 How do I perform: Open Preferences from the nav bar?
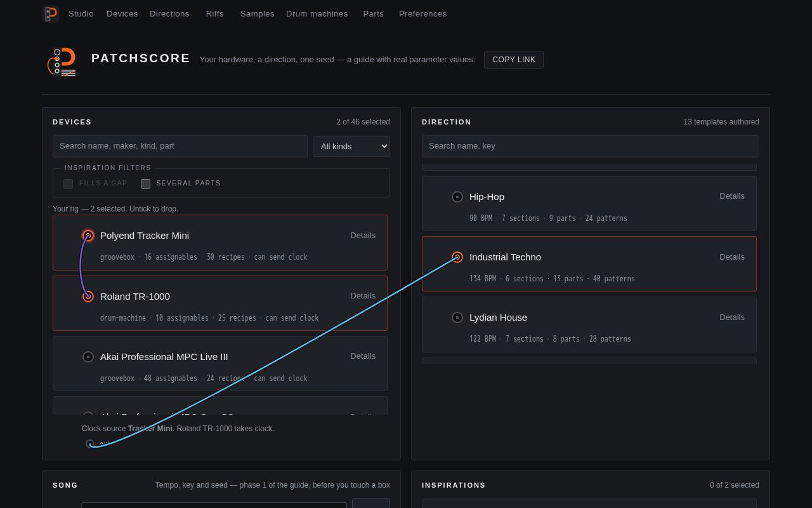pyautogui.click(x=423, y=13)
